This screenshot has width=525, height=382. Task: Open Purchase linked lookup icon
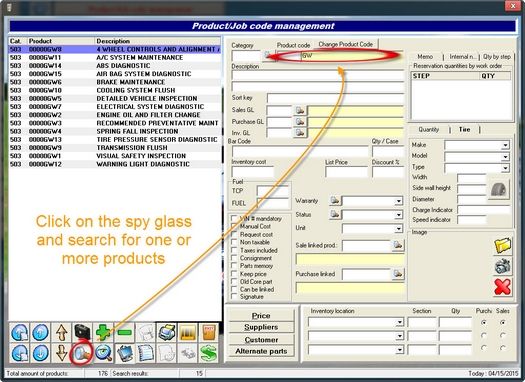point(397,274)
